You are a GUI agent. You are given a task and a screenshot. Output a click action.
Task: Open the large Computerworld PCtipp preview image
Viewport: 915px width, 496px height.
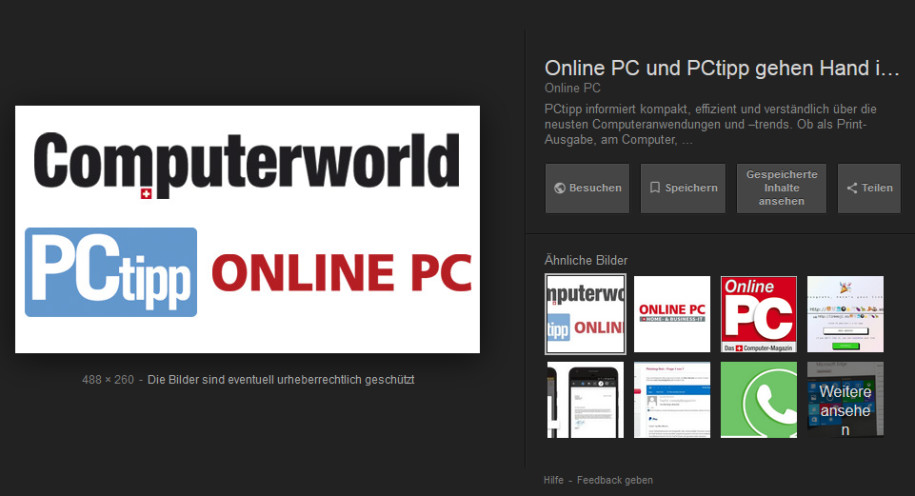point(247,229)
